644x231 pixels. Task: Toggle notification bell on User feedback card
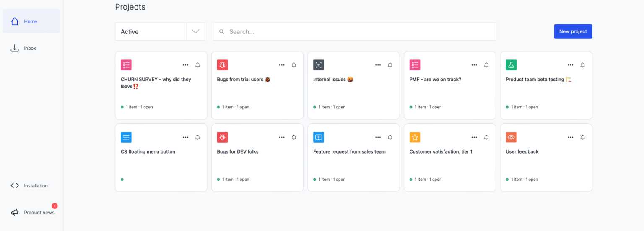click(582, 137)
